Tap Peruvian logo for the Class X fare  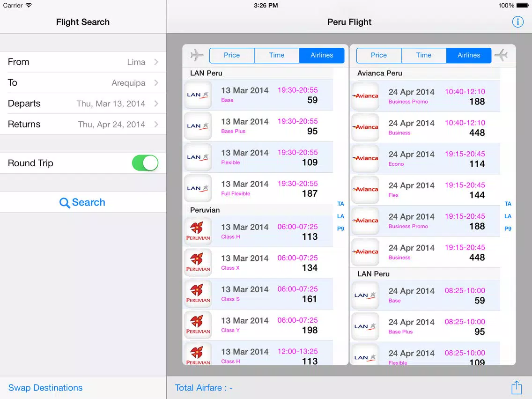198,263
